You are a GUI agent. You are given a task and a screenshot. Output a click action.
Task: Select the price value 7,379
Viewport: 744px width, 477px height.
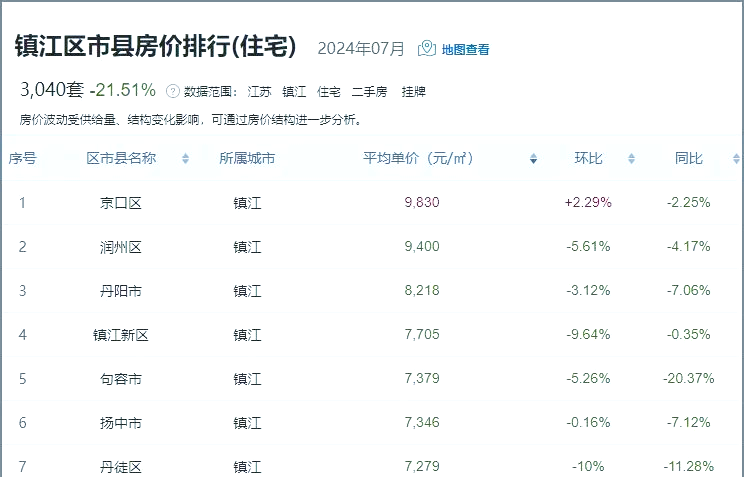(x=422, y=378)
